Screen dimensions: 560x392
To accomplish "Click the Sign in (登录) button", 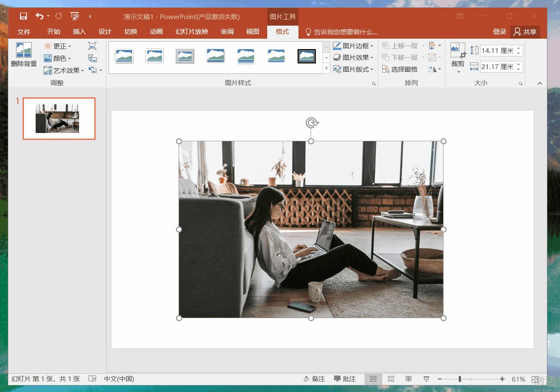I will click(x=499, y=32).
